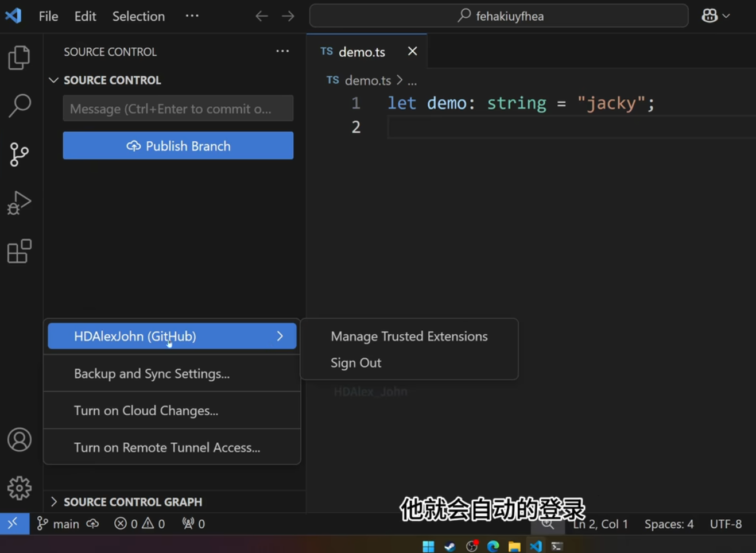Open the Selection menu
This screenshot has height=553, width=756.
138,16
